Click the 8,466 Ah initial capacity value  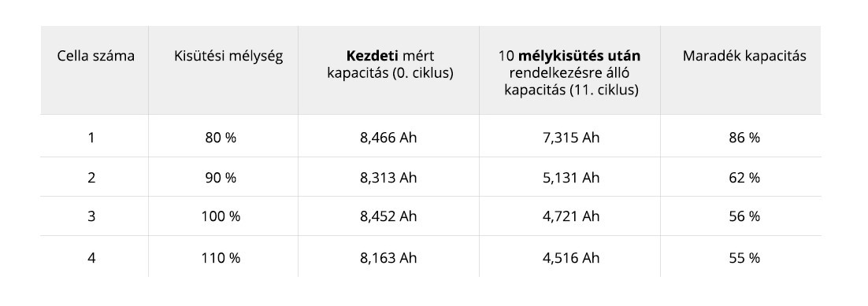click(x=388, y=138)
